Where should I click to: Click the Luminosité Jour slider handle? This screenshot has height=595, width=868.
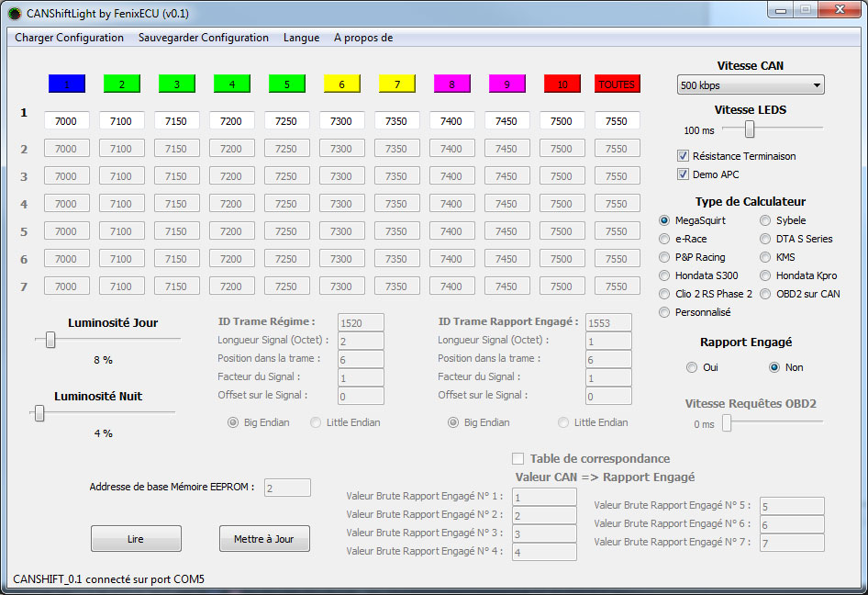50,341
